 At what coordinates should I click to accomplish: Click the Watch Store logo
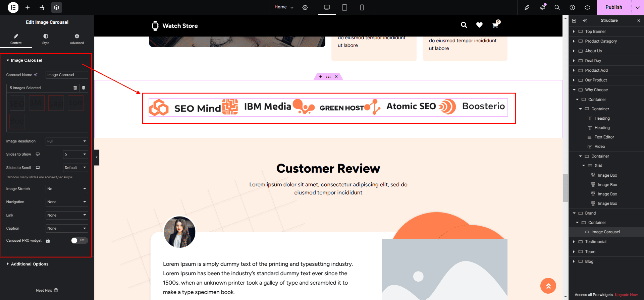[x=175, y=26]
